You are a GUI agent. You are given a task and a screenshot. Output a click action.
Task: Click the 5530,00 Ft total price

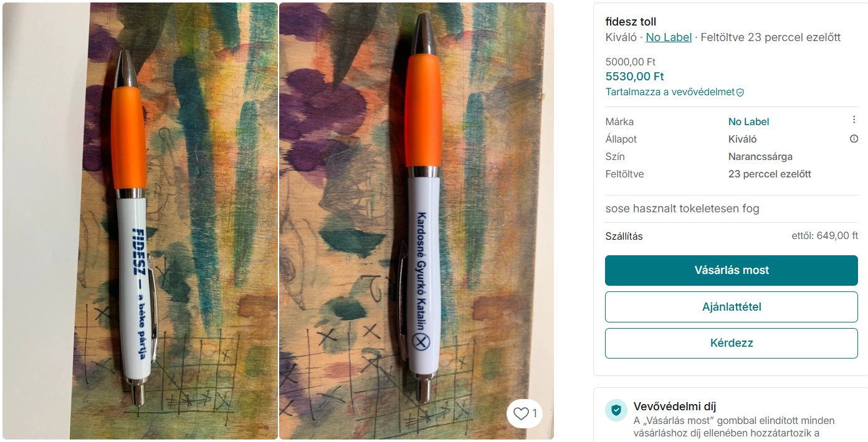[634, 77]
